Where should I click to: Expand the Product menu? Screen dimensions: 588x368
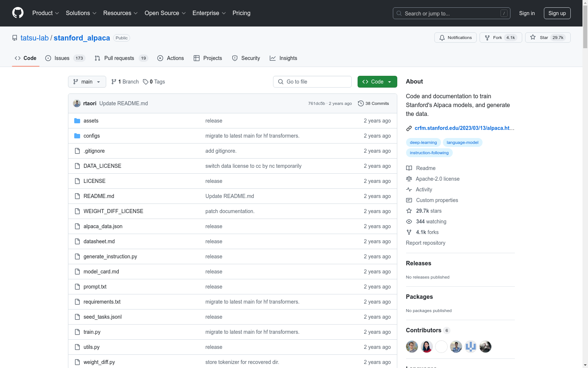tap(46, 13)
